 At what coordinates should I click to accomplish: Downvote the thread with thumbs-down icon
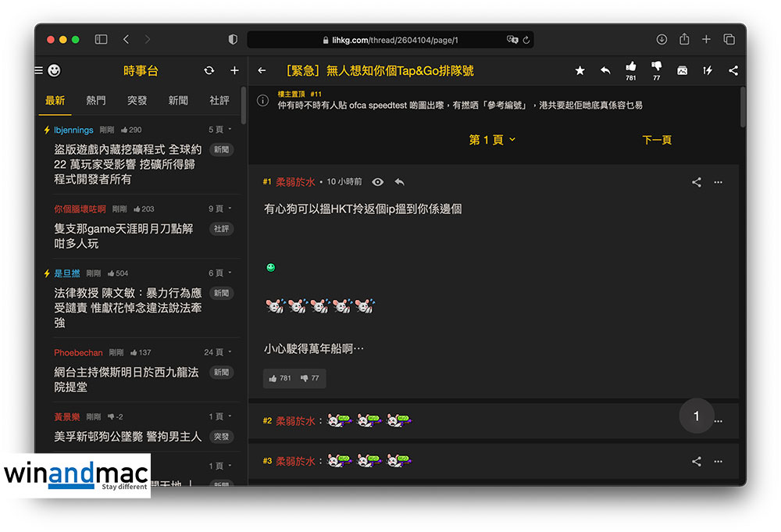[x=656, y=67]
